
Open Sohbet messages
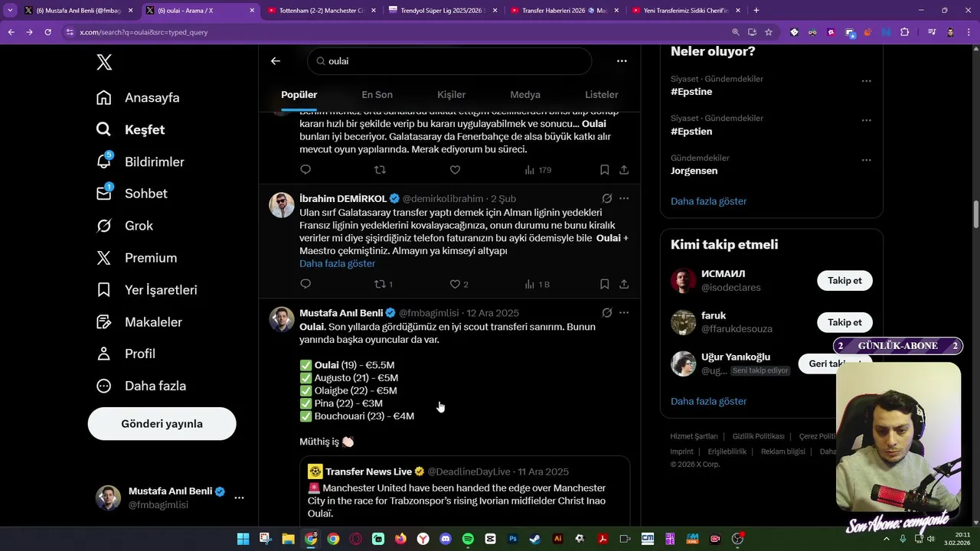pyautogui.click(x=131, y=194)
